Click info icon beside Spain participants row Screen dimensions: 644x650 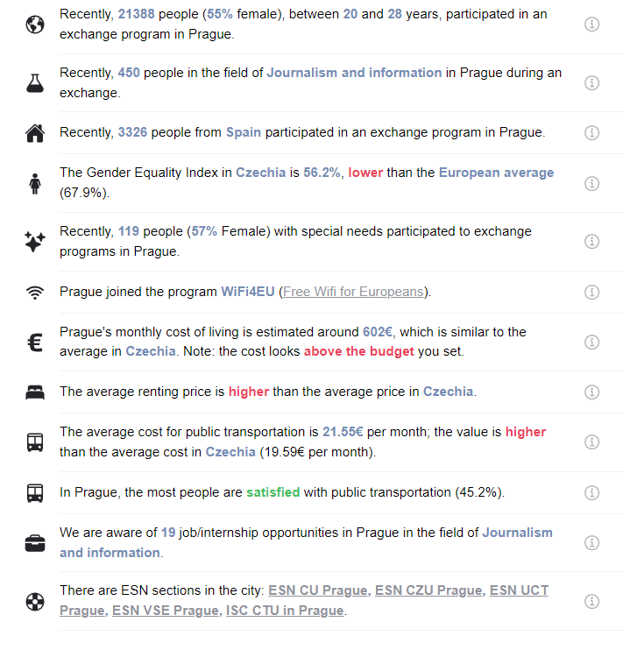(x=591, y=132)
